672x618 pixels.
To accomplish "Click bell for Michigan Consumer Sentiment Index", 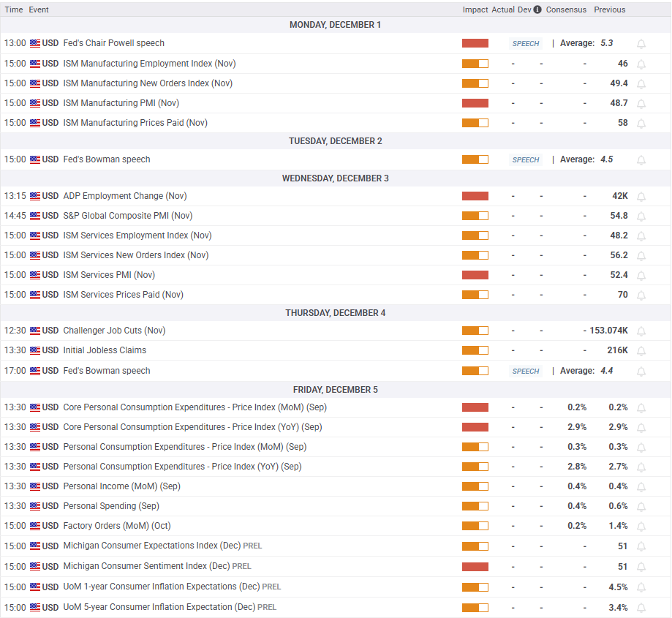I will [641, 567].
